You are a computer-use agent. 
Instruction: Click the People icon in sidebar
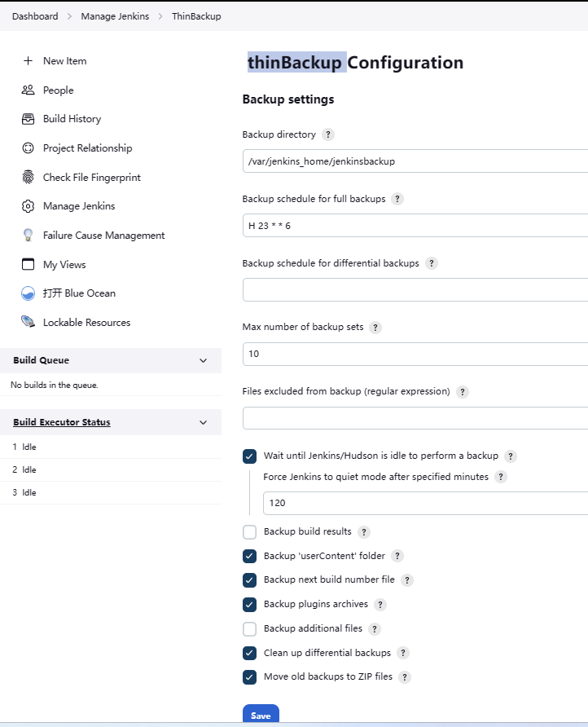pos(28,90)
